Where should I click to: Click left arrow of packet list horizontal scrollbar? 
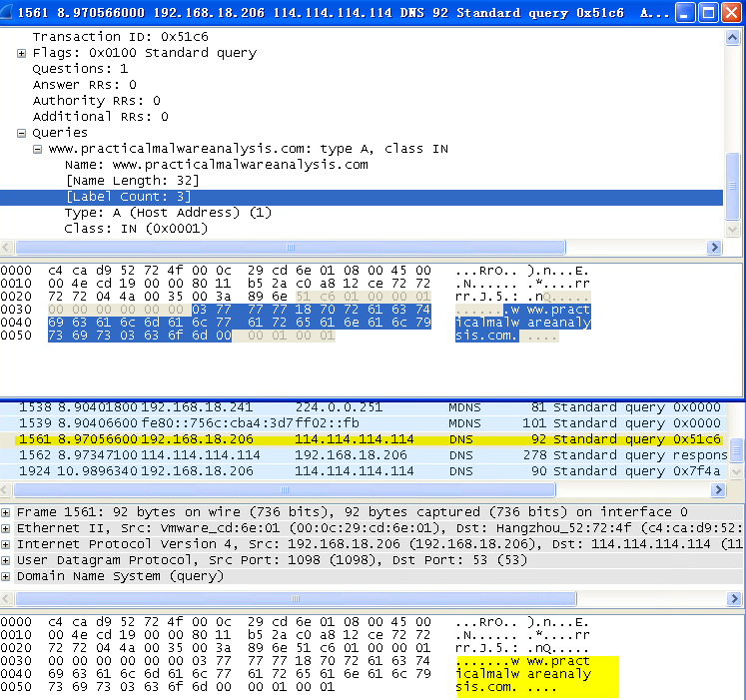(6, 490)
